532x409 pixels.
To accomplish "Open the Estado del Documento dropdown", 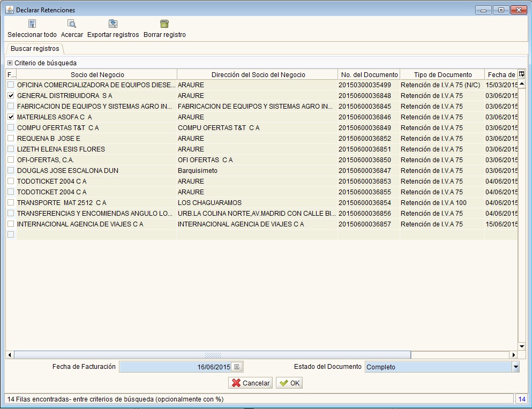I will pyautogui.click(x=515, y=367).
